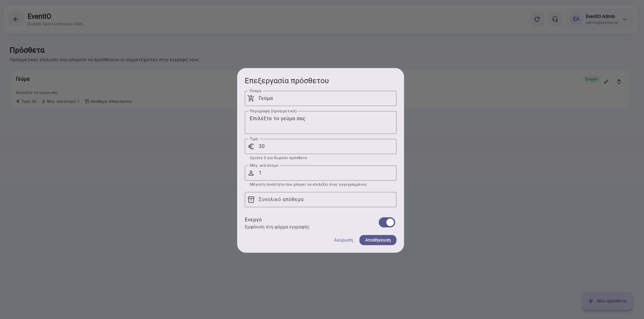644x319 pixels.
Task: Delete the Γεύμα add-on with trash icon
Action: pos(619,82)
